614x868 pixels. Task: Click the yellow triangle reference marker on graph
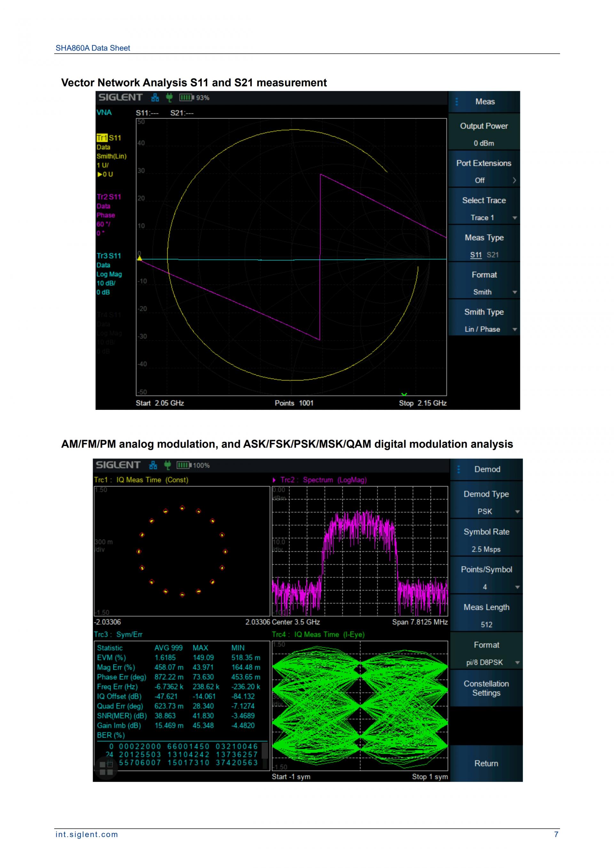(139, 258)
